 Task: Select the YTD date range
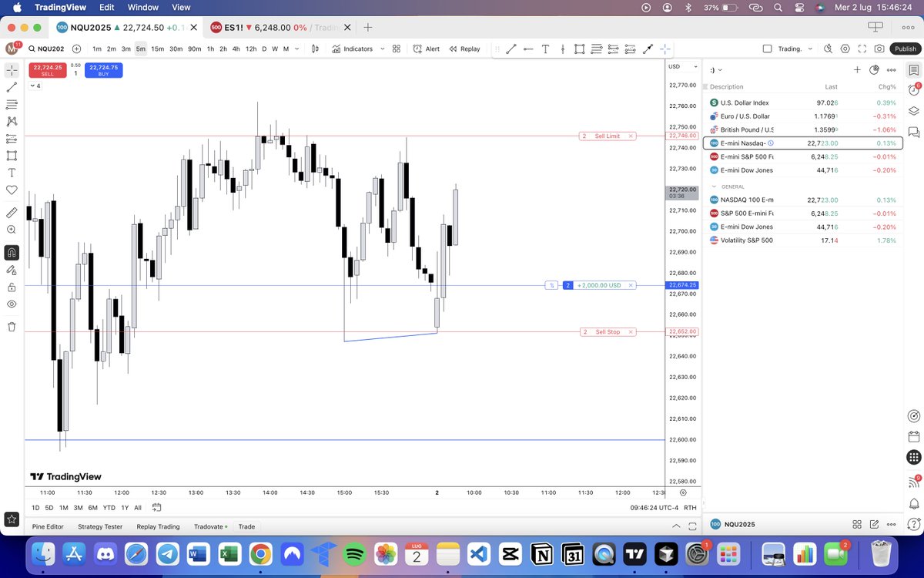click(x=109, y=508)
